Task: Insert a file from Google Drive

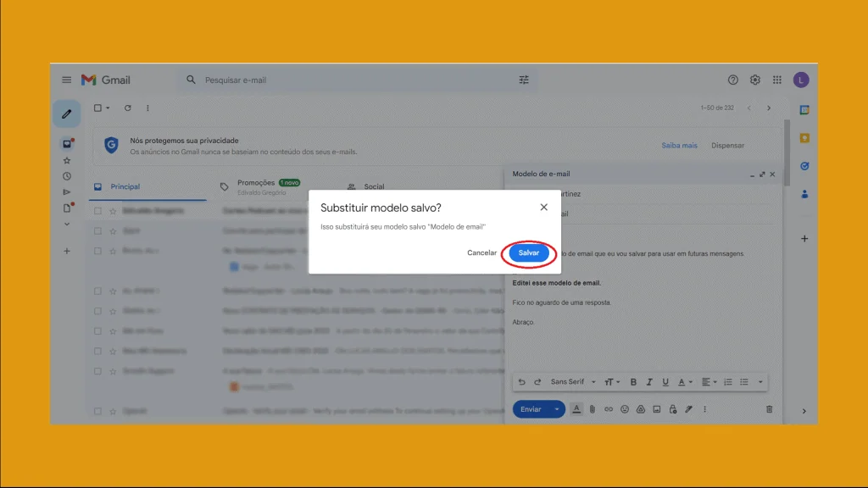Action: (641, 408)
